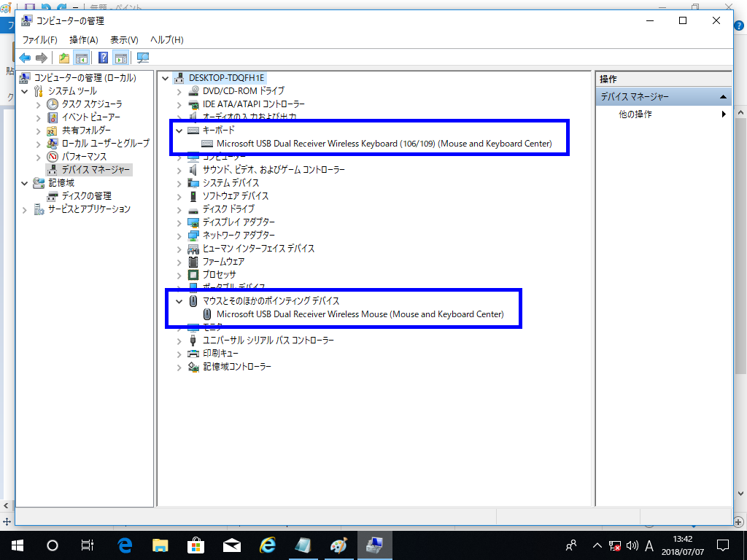747x560 pixels.
Task: Expand the ディスプレイ アダプター node
Action: [x=179, y=222]
